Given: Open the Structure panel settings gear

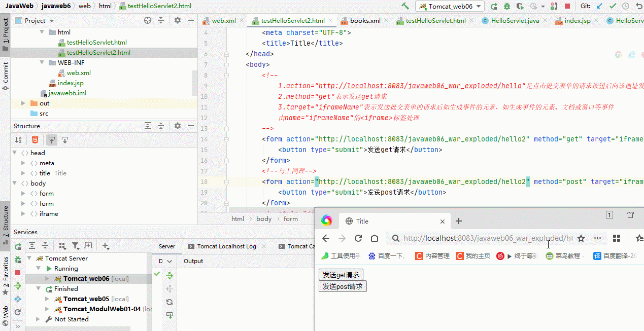Looking at the screenshot, I should (x=177, y=126).
